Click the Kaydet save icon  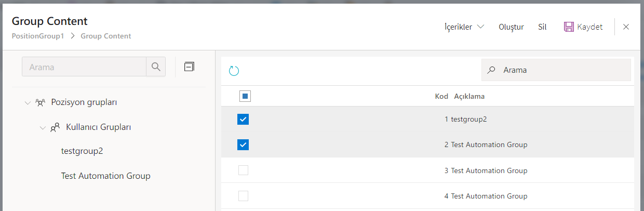click(x=569, y=27)
